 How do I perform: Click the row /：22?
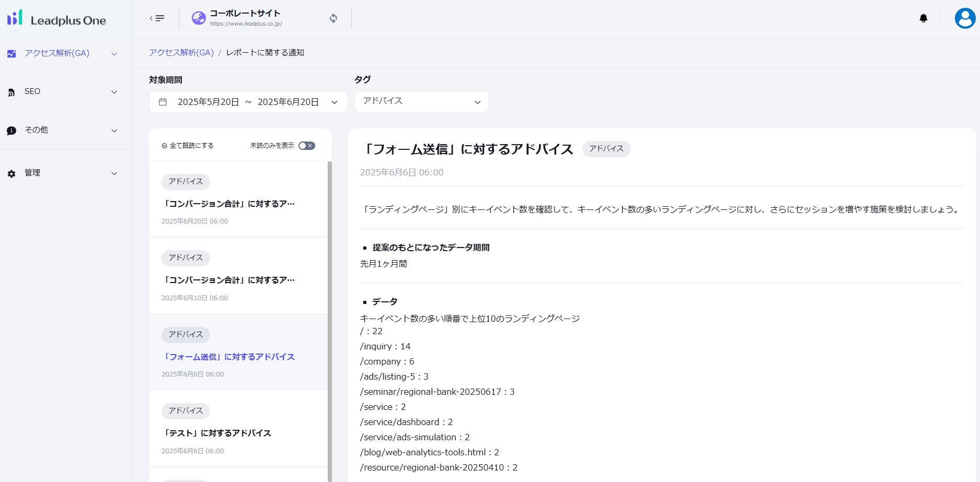372,331
